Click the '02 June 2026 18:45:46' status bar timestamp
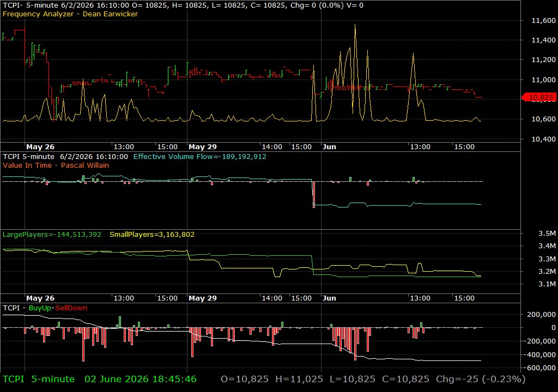The width and height of the screenshot is (558, 392). [141, 379]
